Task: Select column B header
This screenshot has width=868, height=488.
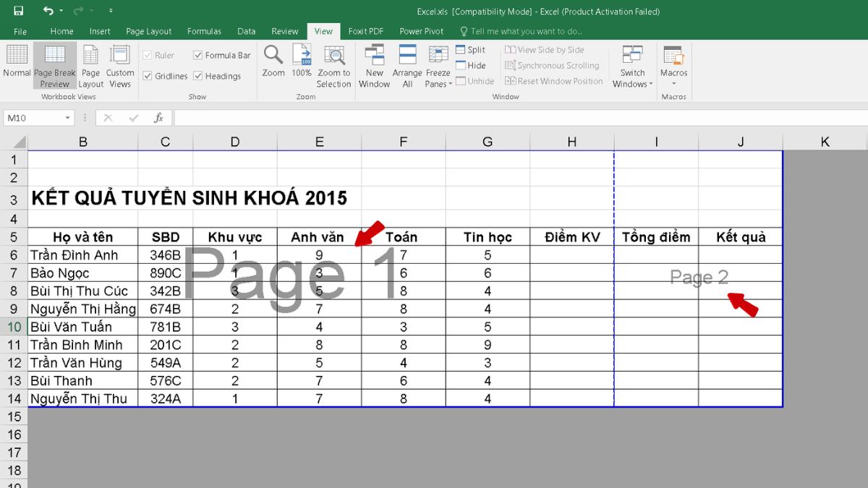Action: tap(83, 142)
